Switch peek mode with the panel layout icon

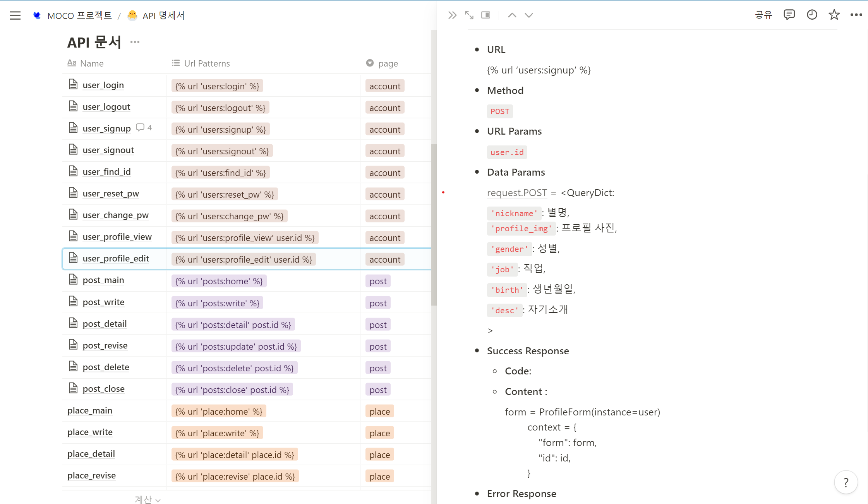[x=485, y=15]
